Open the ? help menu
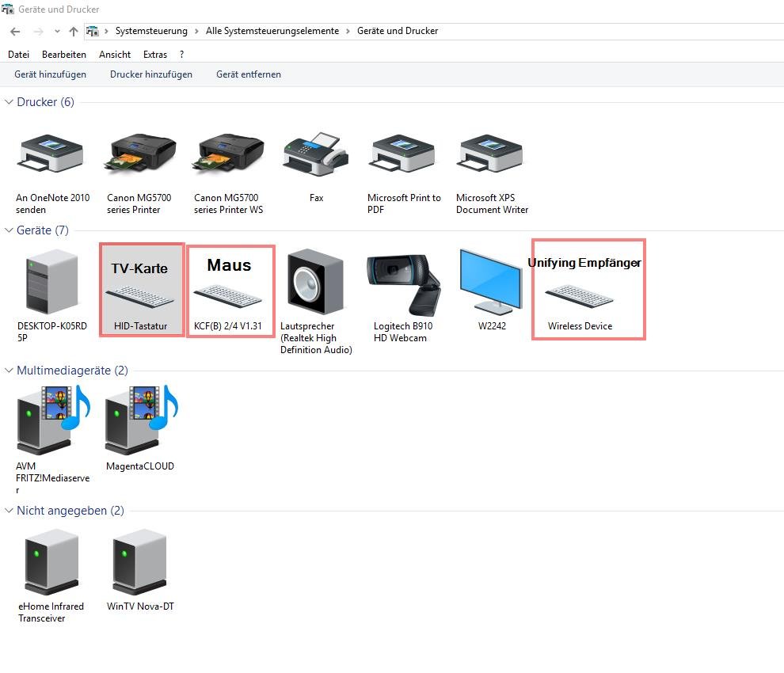This screenshot has width=784, height=673. (181, 55)
